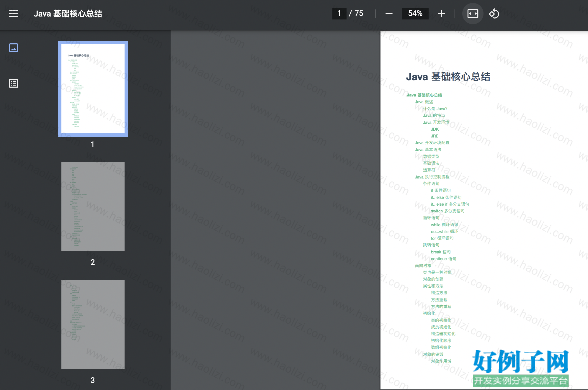Open the '初始化顺序' link
The height and width of the screenshot is (390, 588).
(441, 340)
